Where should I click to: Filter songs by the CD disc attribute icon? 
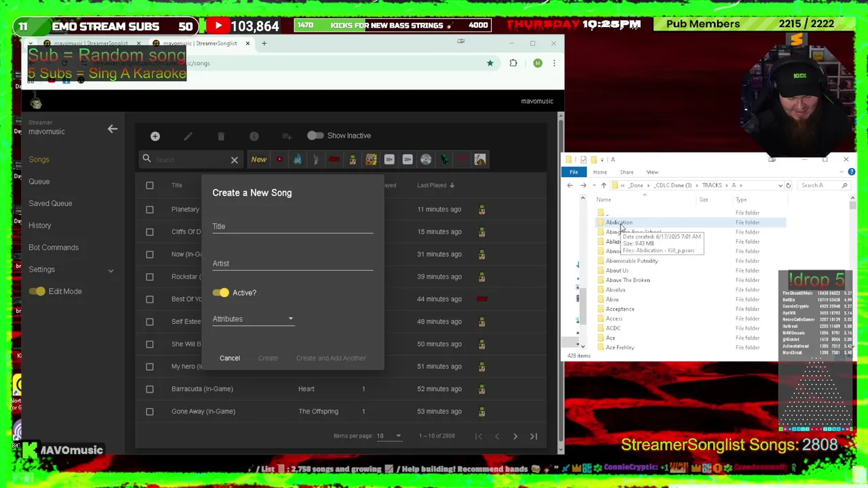pos(426,159)
